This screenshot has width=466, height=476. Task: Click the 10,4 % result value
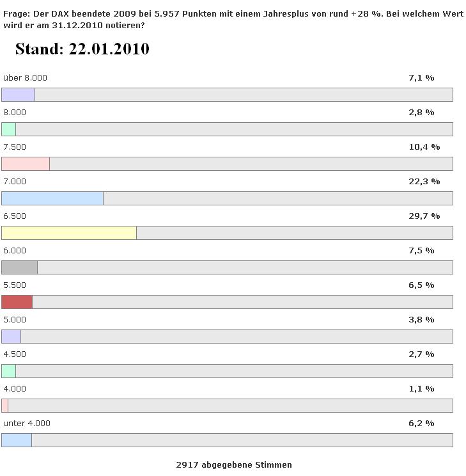click(x=424, y=147)
